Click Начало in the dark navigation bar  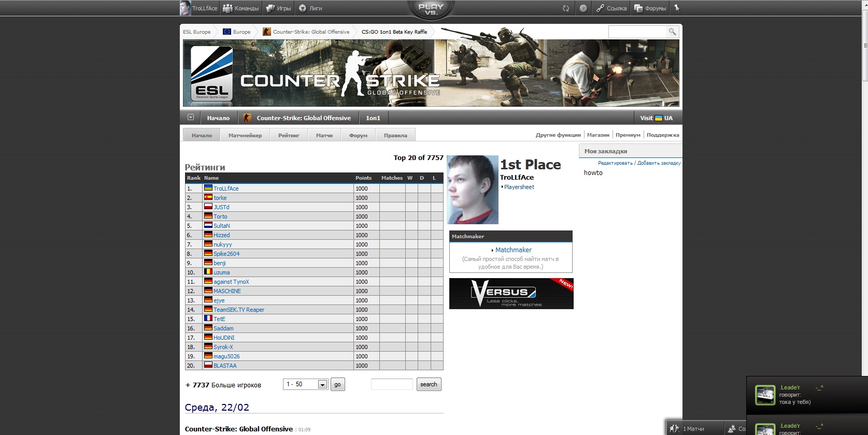tap(218, 118)
